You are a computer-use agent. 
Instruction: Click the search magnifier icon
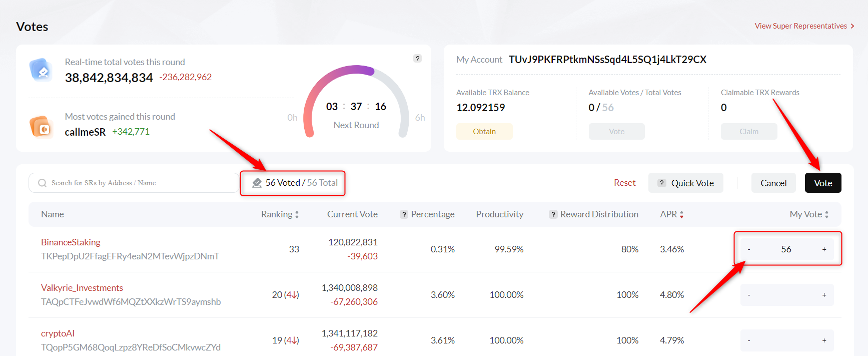coord(43,183)
